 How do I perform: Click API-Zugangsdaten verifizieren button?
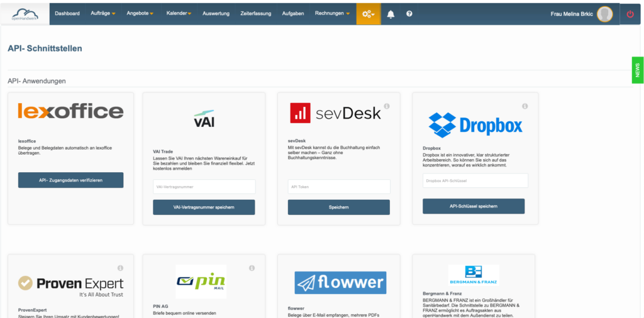[x=70, y=180]
